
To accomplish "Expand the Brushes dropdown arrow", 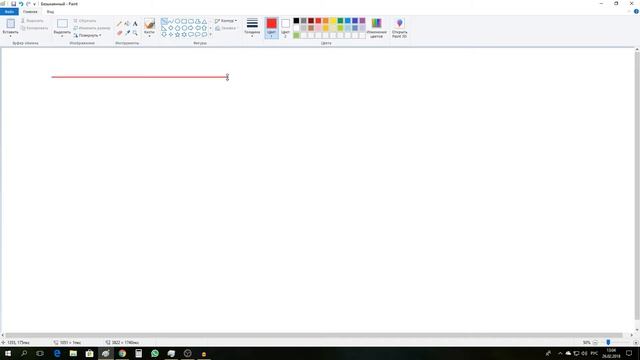I will (149, 36).
